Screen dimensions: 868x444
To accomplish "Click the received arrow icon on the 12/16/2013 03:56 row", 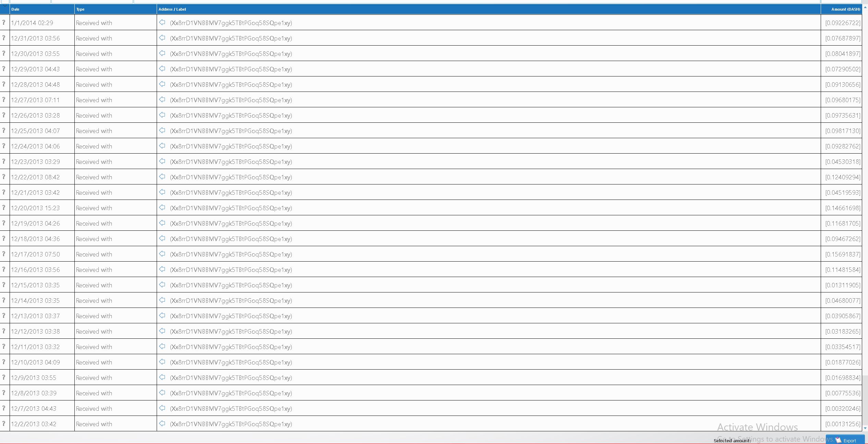I will (162, 269).
